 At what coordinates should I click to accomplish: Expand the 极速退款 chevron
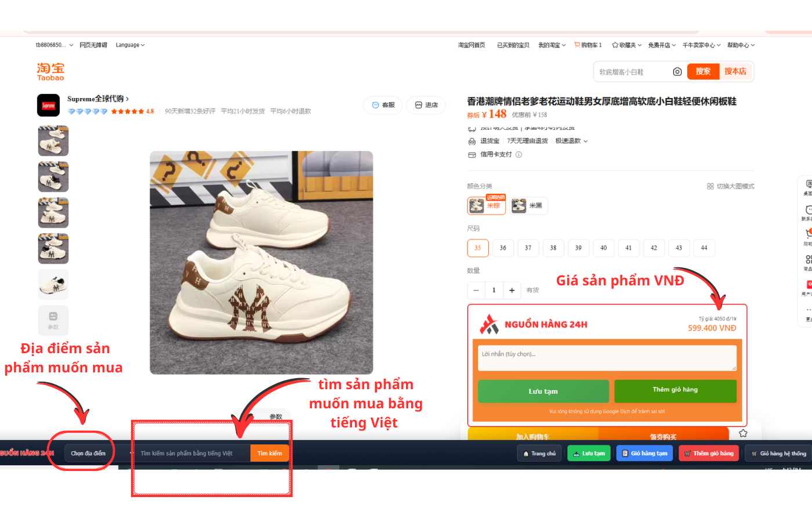(586, 141)
